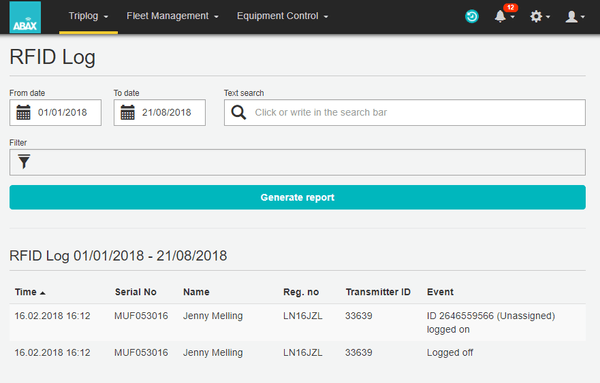
Task: Click 33639 in the Logged off row
Action: point(359,353)
